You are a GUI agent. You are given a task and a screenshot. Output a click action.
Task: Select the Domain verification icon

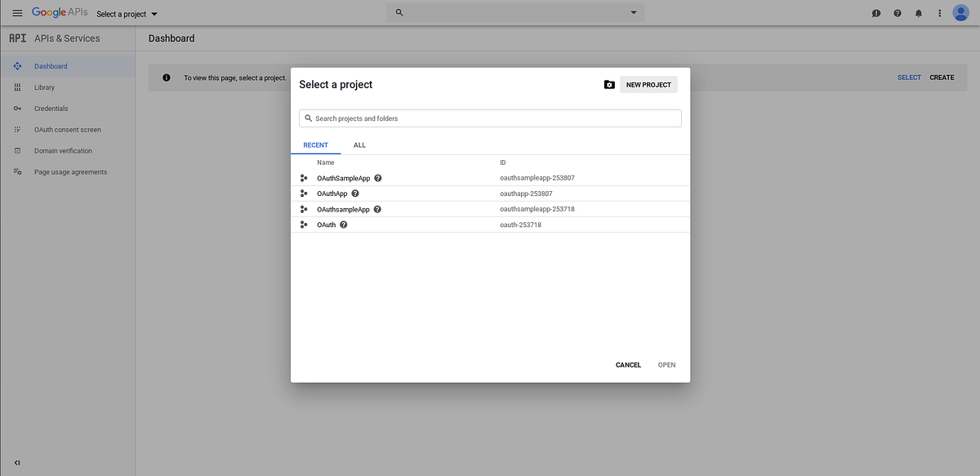[17, 150]
